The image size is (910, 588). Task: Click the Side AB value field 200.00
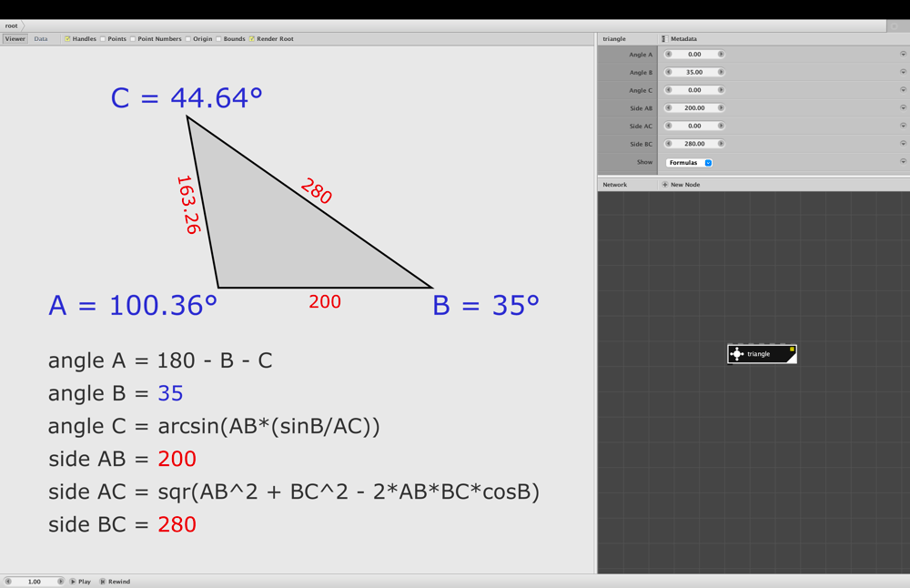pos(694,108)
